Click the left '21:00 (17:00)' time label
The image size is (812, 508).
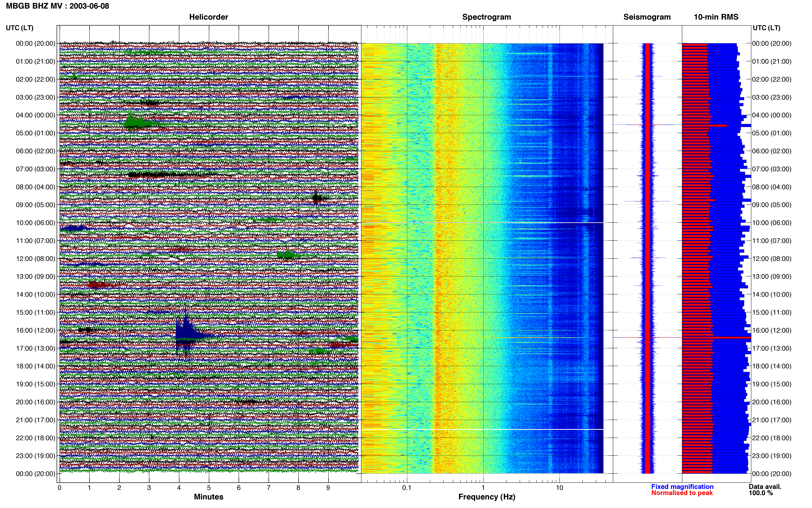coord(36,420)
